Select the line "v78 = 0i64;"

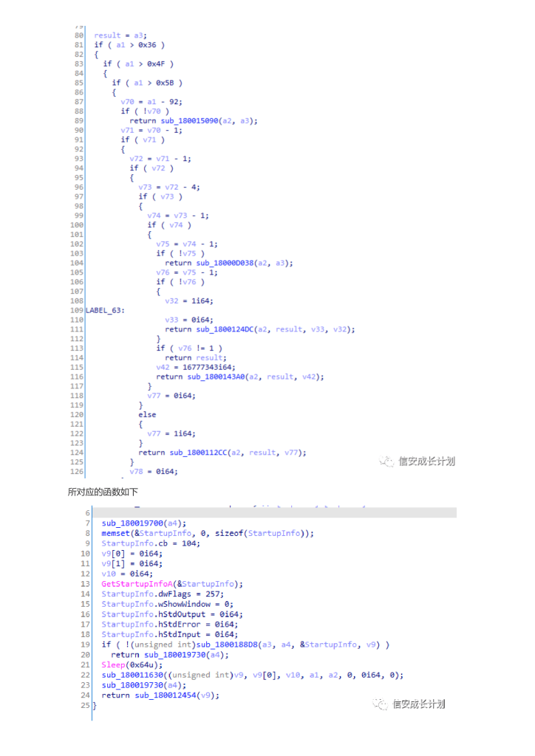154,472
